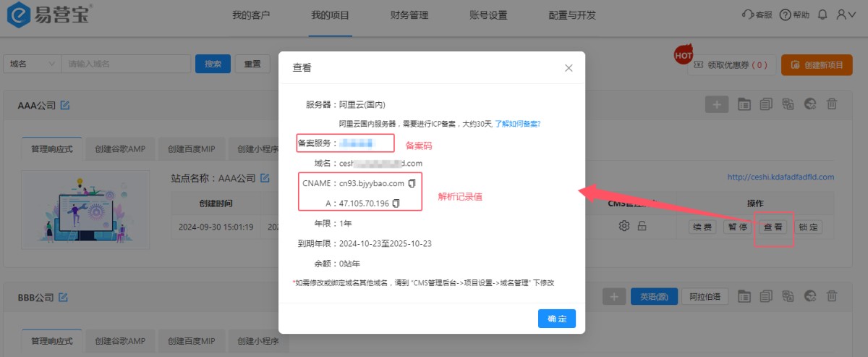Open 了解如何备案? link
This screenshot has height=357, width=868.
tap(518, 124)
